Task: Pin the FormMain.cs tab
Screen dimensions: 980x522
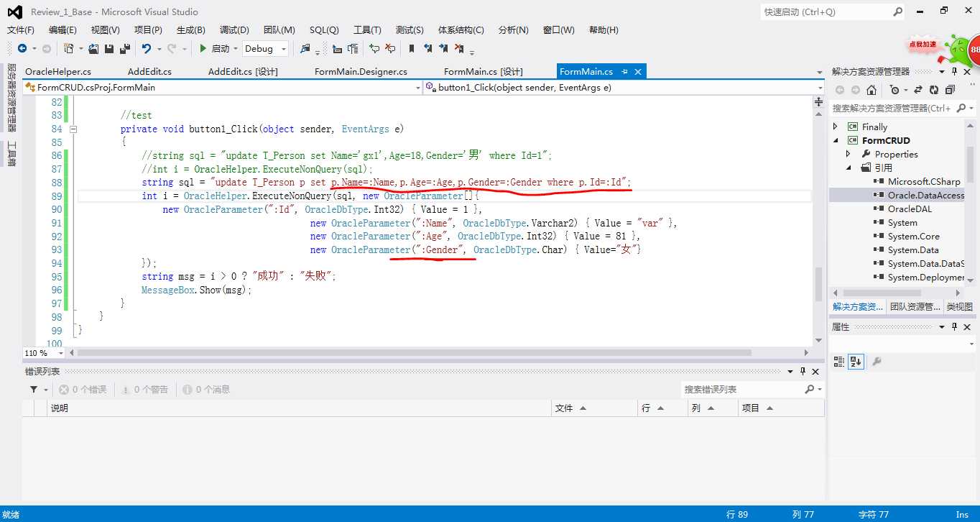Action: tap(625, 71)
